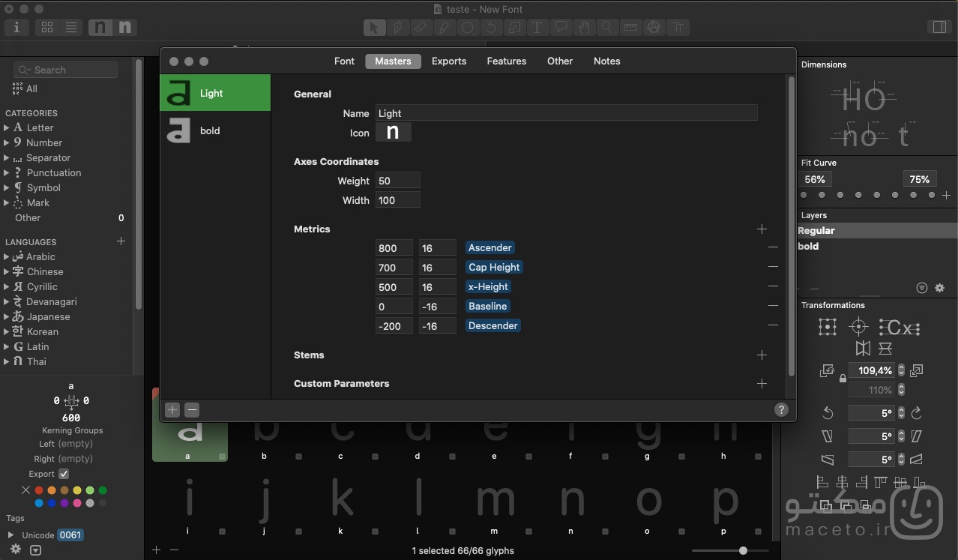Expand the Punctuation category
This screenshot has height=560, width=958.
coord(7,172)
